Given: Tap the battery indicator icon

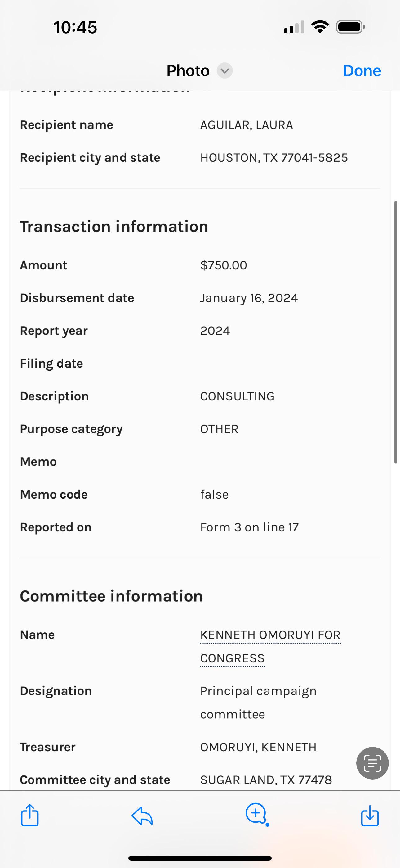Looking at the screenshot, I should 350,27.
